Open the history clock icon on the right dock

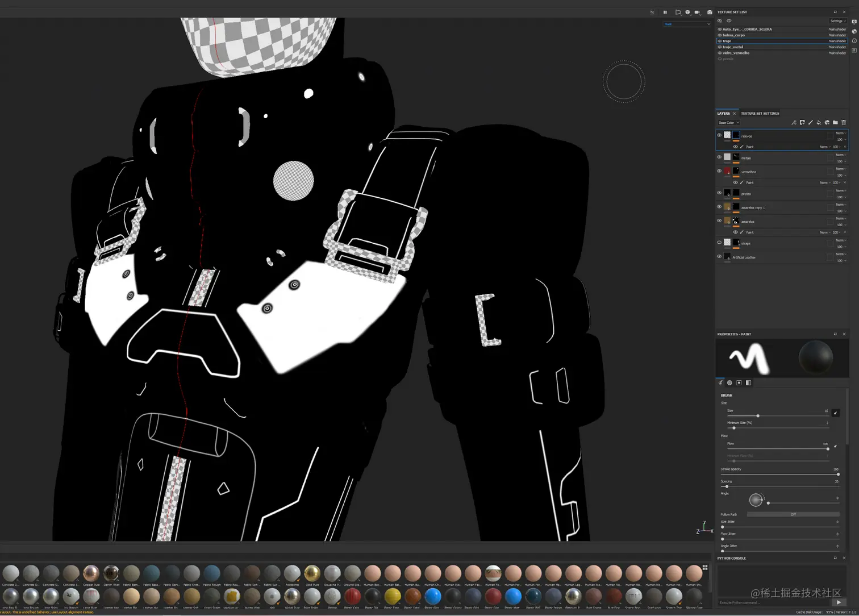pyautogui.click(x=854, y=41)
